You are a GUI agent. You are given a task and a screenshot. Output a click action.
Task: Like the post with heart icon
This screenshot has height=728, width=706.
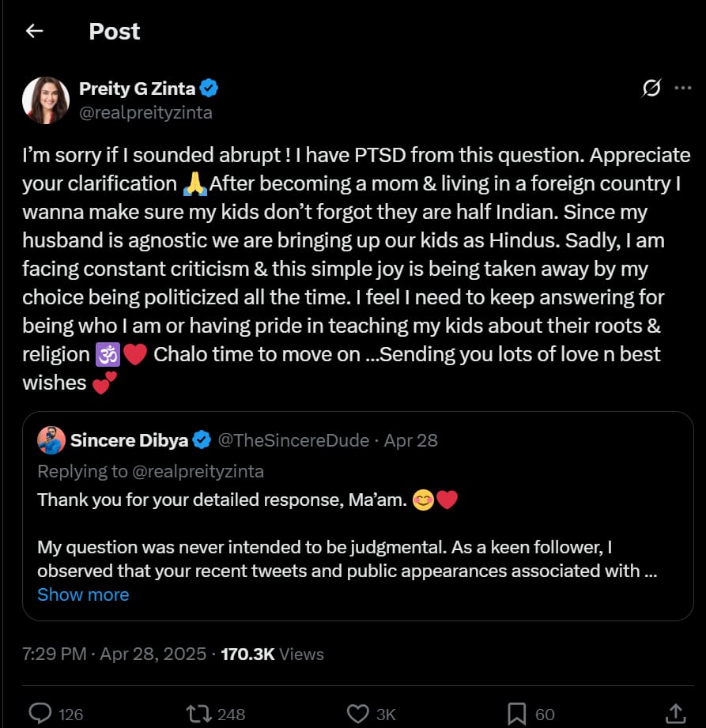tap(359, 714)
